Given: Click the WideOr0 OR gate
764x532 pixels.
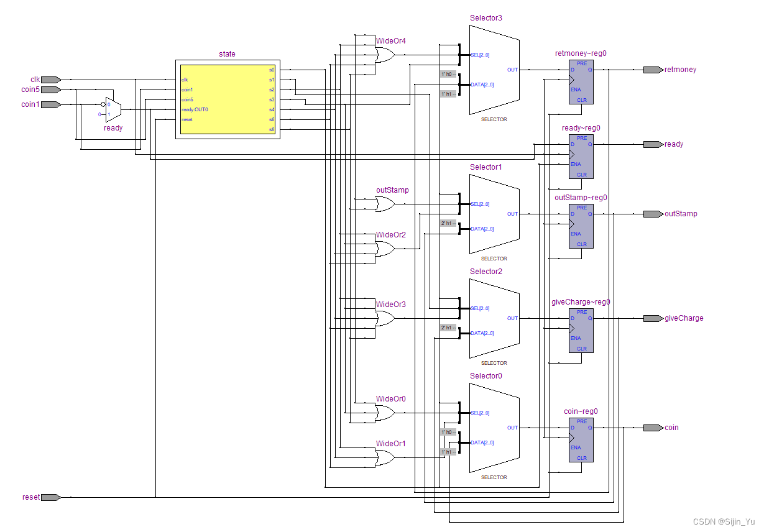Looking at the screenshot, I should click(385, 413).
